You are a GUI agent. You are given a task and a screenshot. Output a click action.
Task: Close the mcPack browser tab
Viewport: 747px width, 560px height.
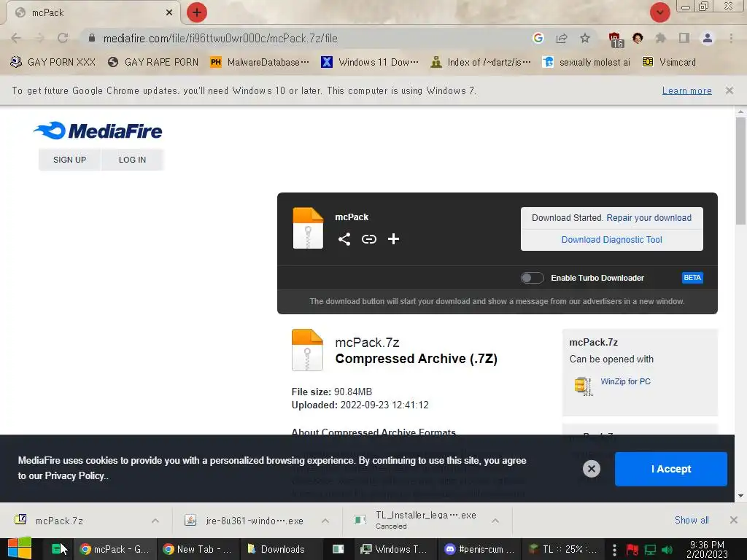[x=169, y=13]
